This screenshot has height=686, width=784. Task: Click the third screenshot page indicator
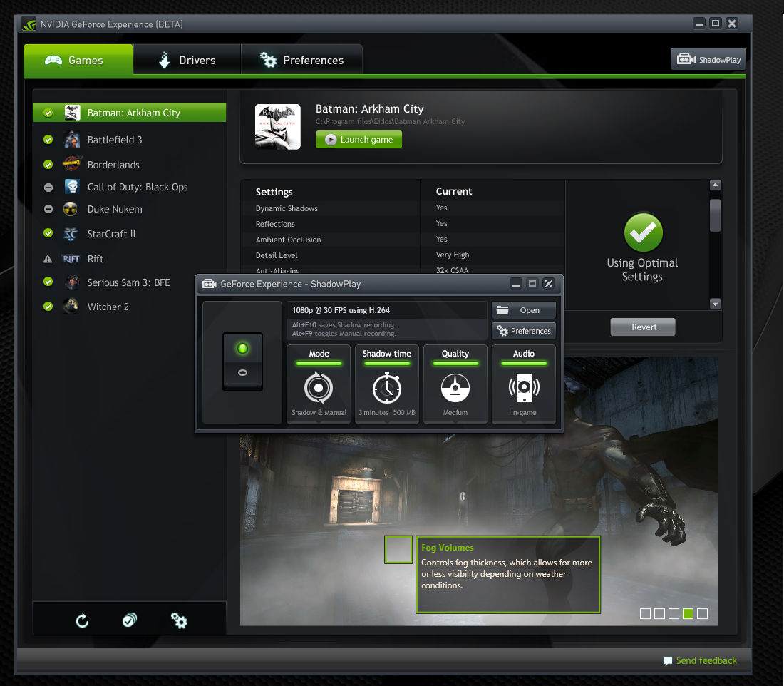click(674, 613)
